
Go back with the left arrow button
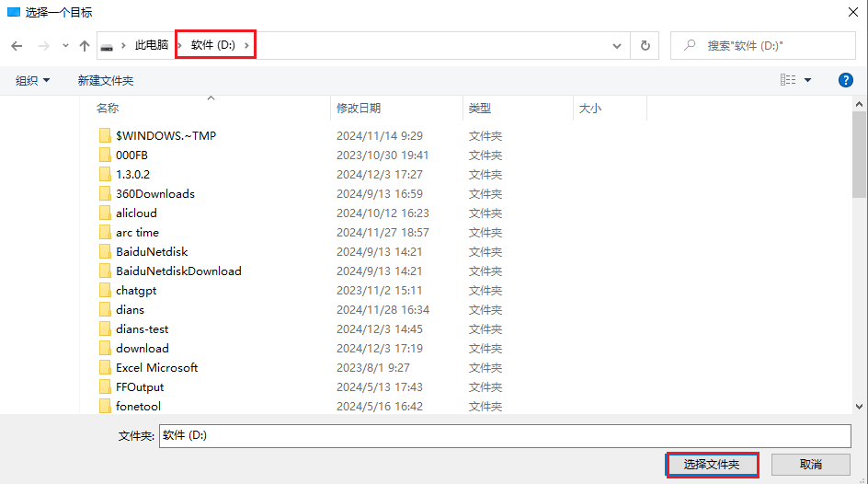[17, 46]
